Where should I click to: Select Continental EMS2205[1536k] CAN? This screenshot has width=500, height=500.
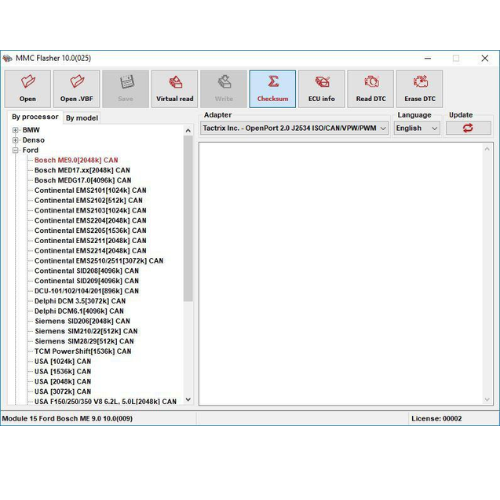(x=90, y=231)
